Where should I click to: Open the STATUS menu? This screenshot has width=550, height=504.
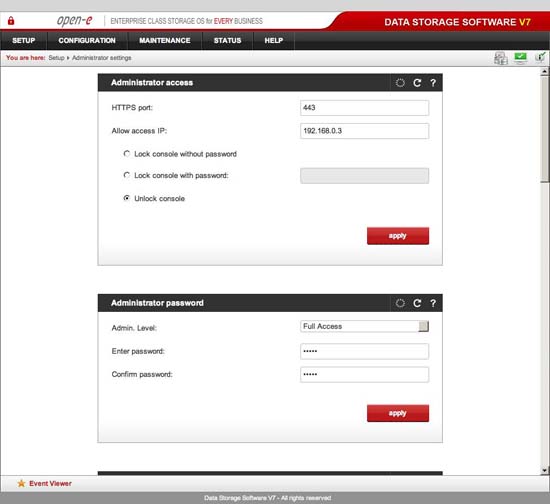228,40
